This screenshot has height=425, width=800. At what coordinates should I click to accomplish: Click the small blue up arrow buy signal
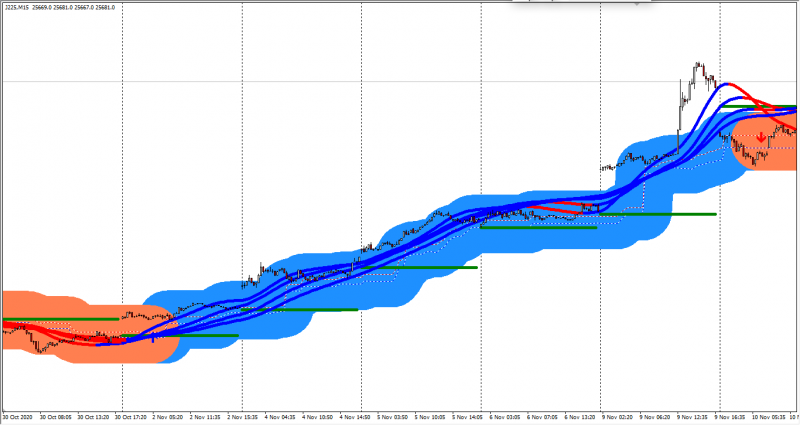tap(153, 337)
